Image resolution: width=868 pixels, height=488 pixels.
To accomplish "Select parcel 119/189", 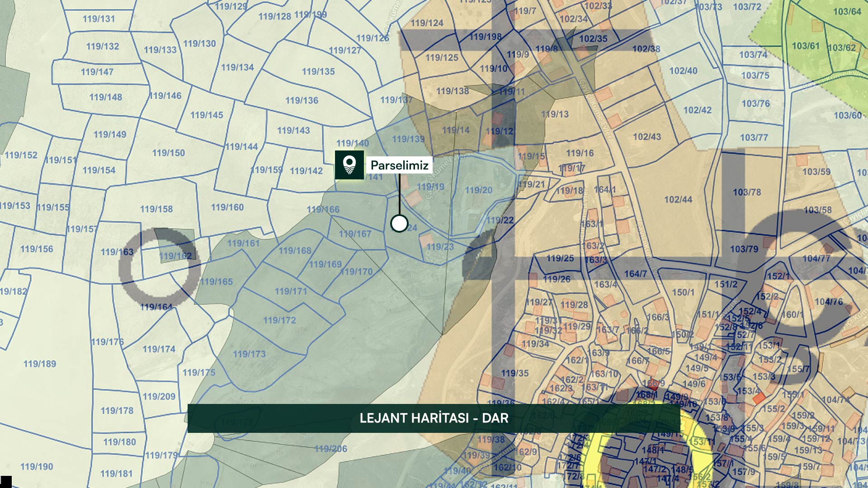I will 40,364.
